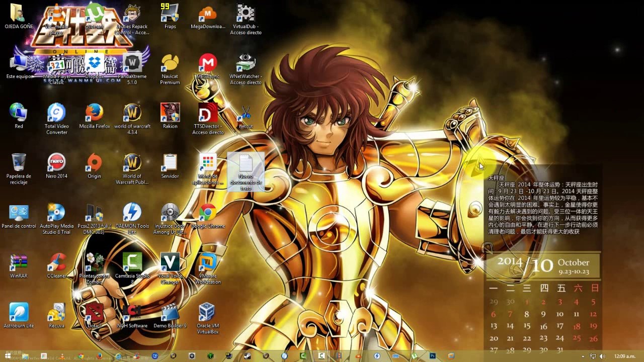Select the Total Video Converter shortcut
Screen dimensions: 644x362
tap(57, 120)
